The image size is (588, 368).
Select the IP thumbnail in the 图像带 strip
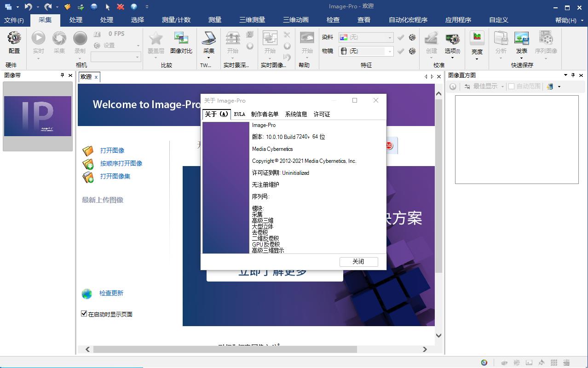coord(38,116)
